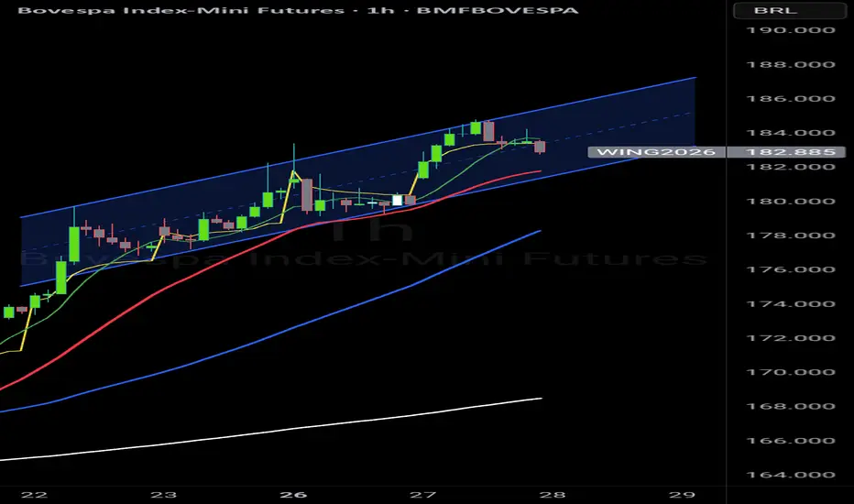Click the last candle near 183.000

click(x=540, y=147)
